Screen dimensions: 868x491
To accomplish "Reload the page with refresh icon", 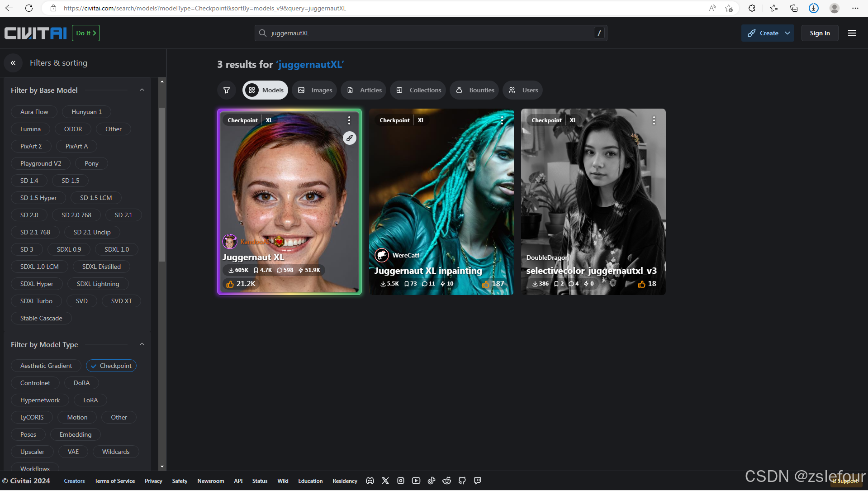I will click(x=29, y=8).
